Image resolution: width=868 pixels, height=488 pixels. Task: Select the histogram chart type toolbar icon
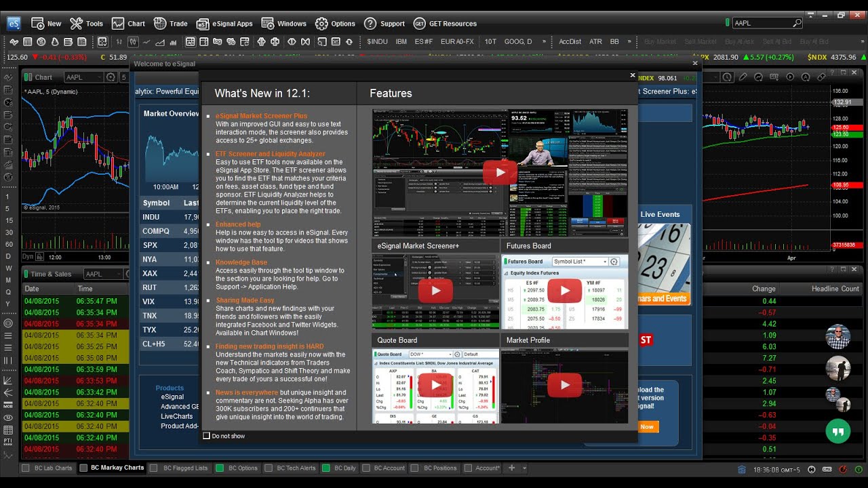point(173,42)
